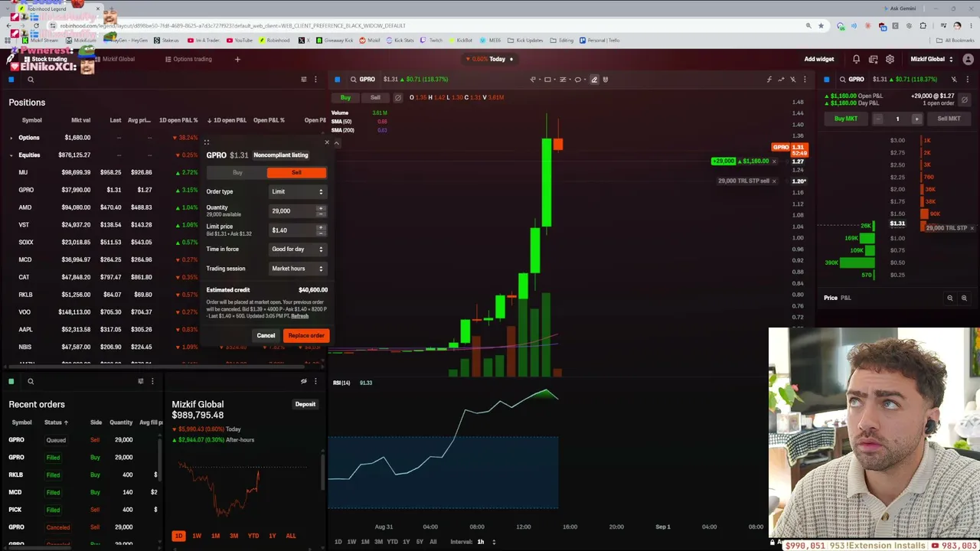
Task: Select the rectangle drawing tool on chart
Action: coord(547,79)
